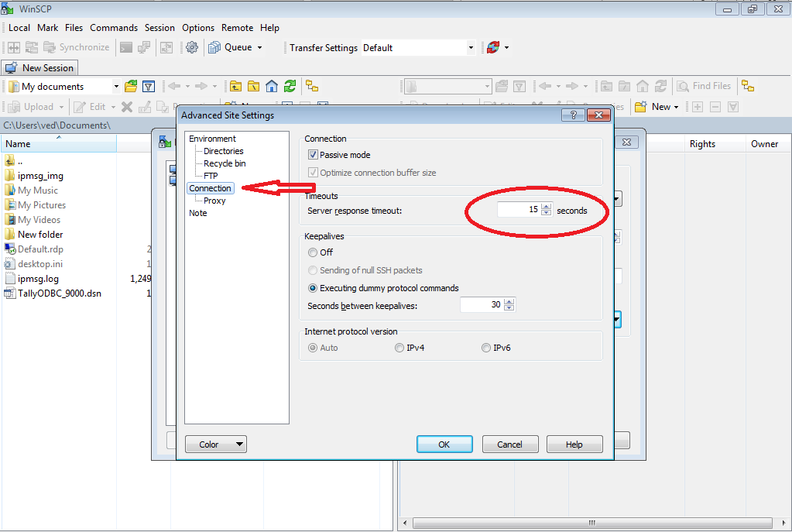Open the Color dropdown button

(216, 444)
